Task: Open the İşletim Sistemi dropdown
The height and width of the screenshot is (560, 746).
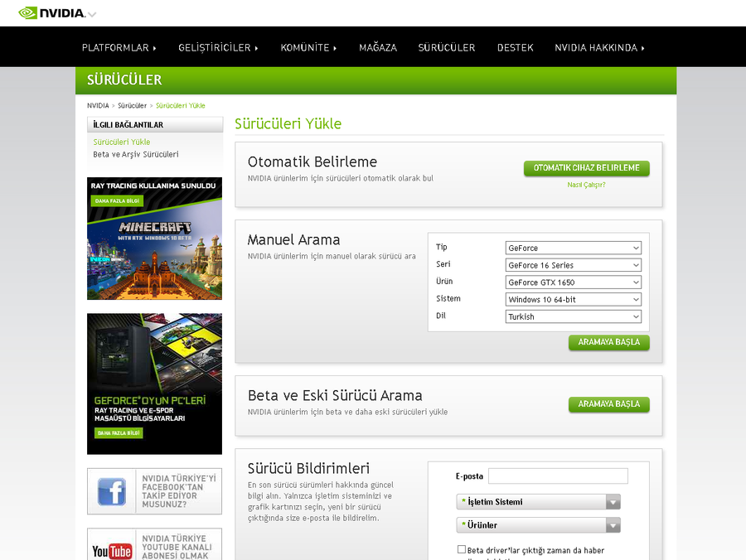Action: pyautogui.click(x=538, y=502)
